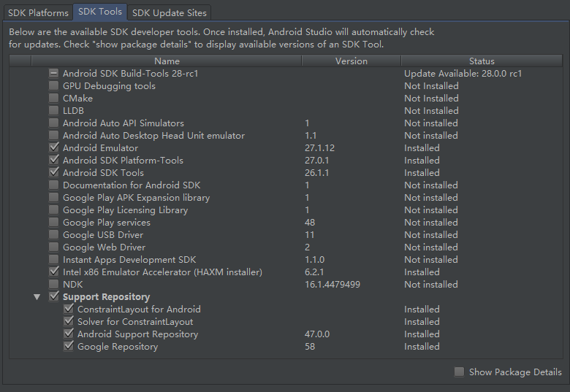Enable the CMake checkbox
The width and height of the screenshot is (570, 392).
[x=54, y=98]
